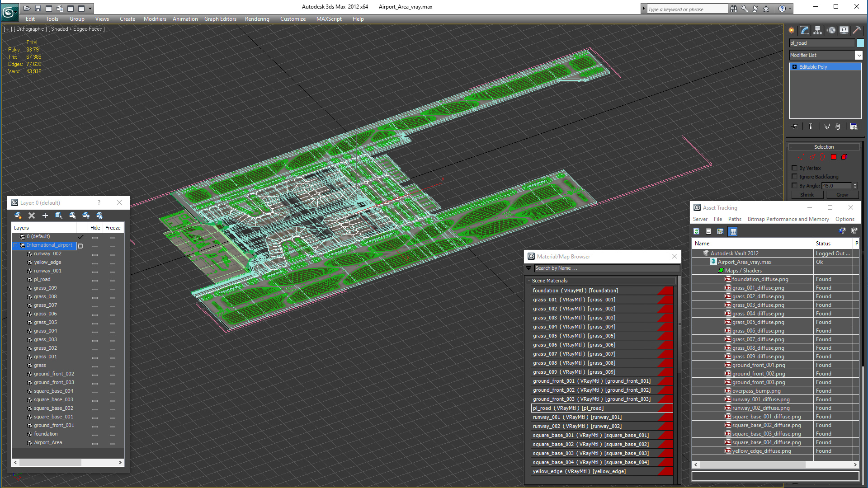
Task: Click Select Highlighted Objects and Layers icon
Action: coord(59,216)
